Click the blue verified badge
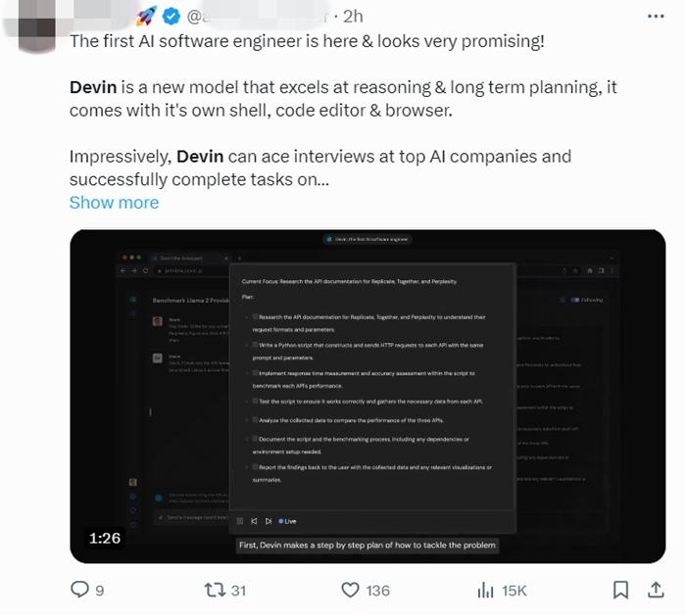Viewport: 686px width, 616px height. (x=172, y=17)
